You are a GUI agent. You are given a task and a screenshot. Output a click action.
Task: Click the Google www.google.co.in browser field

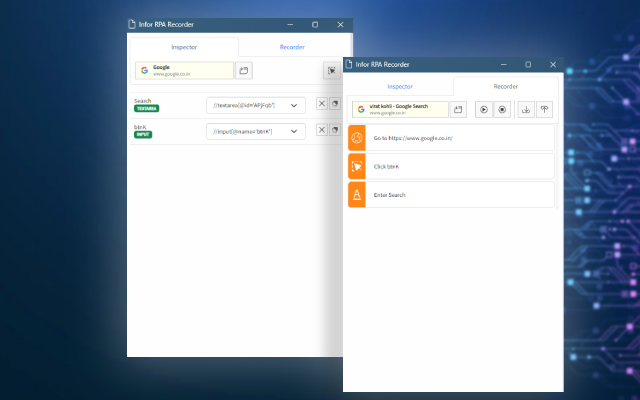(184, 71)
